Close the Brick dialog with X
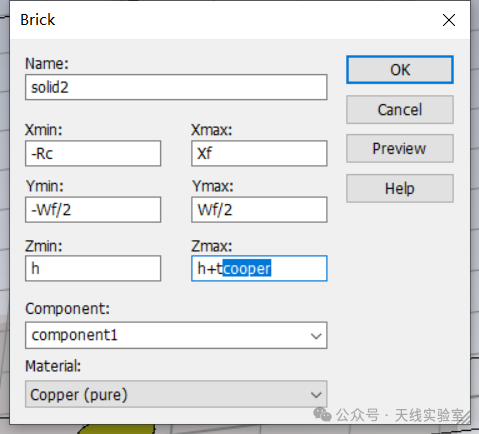This screenshot has height=434, width=479. coord(449,20)
